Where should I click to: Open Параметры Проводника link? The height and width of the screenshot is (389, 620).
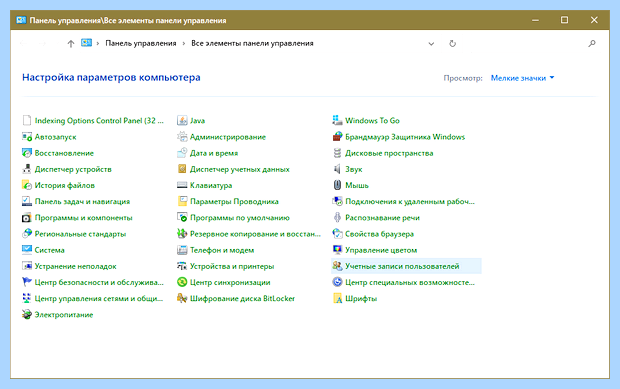click(234, 202)
